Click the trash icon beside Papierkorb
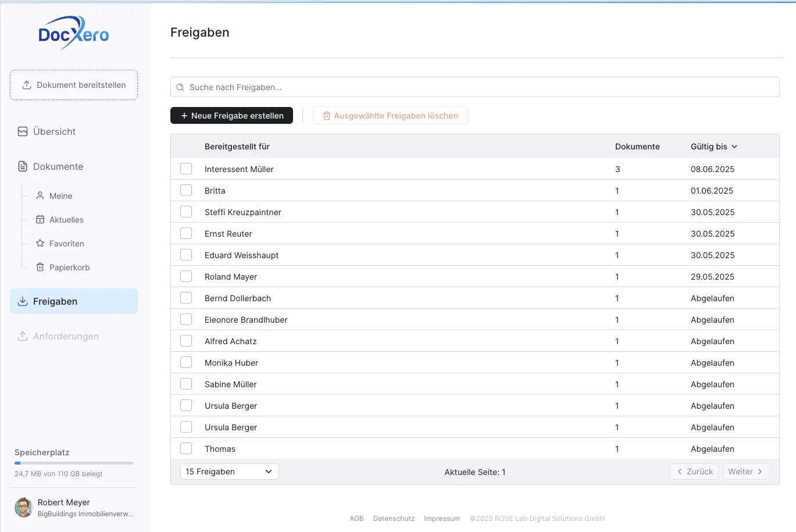 40,267
